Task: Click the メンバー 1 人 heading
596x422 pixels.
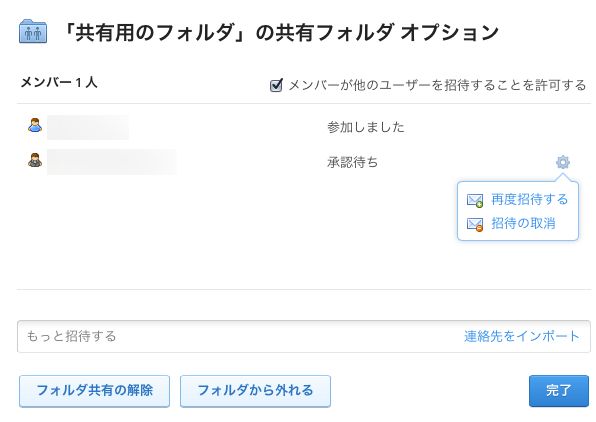Action: click(59, 82)
